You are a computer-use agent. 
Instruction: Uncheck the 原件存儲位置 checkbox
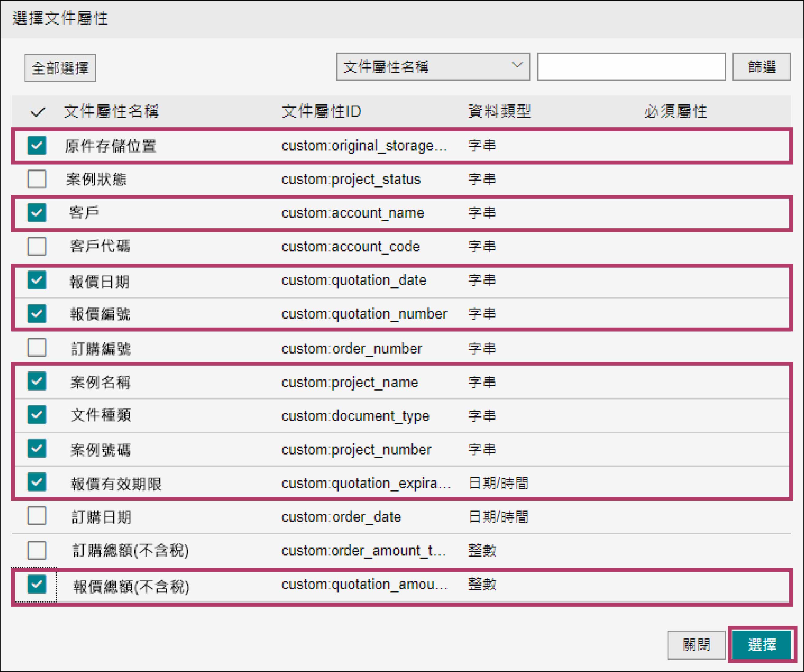tap(37, 145)
